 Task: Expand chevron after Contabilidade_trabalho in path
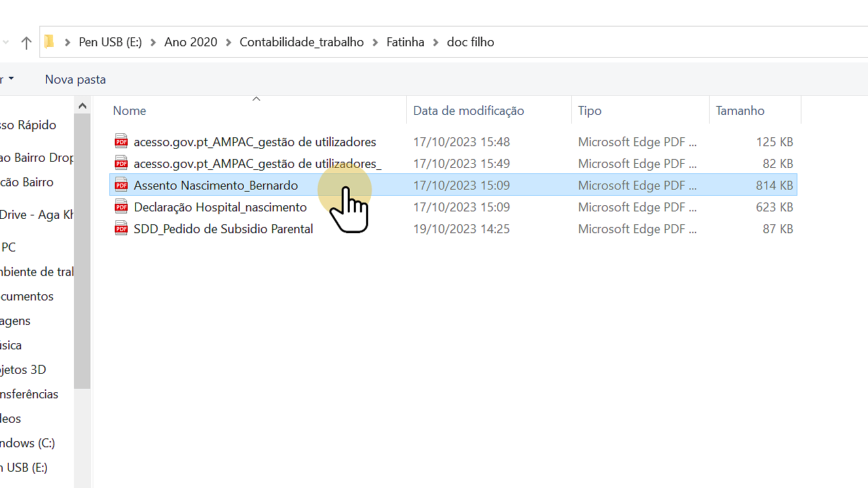coord(376,42)
